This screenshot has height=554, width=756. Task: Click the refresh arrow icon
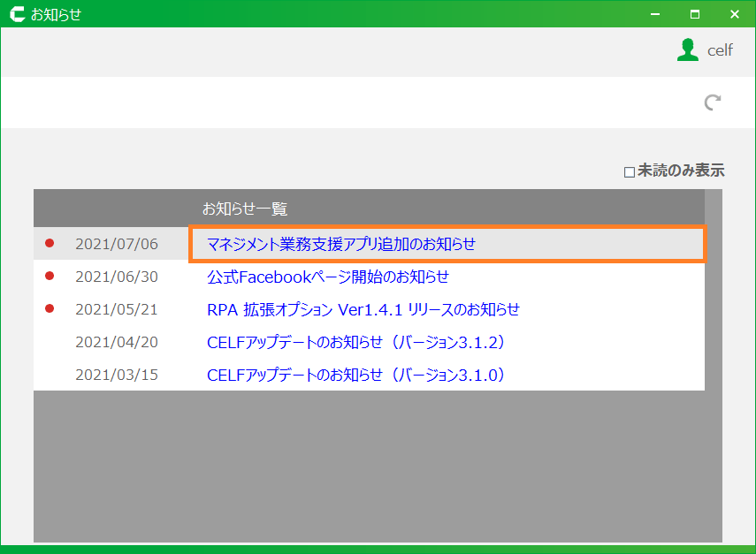pyautogui.click(x=712, y=102)
